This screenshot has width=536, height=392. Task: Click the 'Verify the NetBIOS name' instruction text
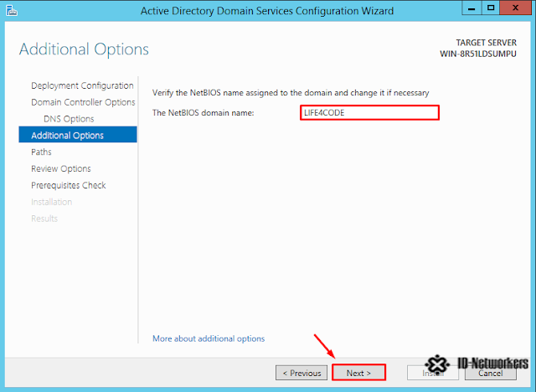pyautogui.click(x=291, y=93)
